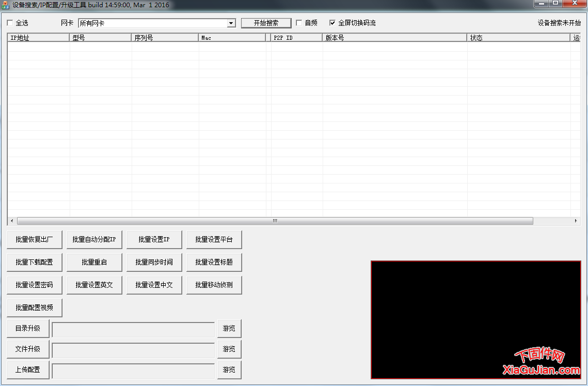Click the 型号 column header
Screen dimensions: 588x386
[x=101, y=38]
